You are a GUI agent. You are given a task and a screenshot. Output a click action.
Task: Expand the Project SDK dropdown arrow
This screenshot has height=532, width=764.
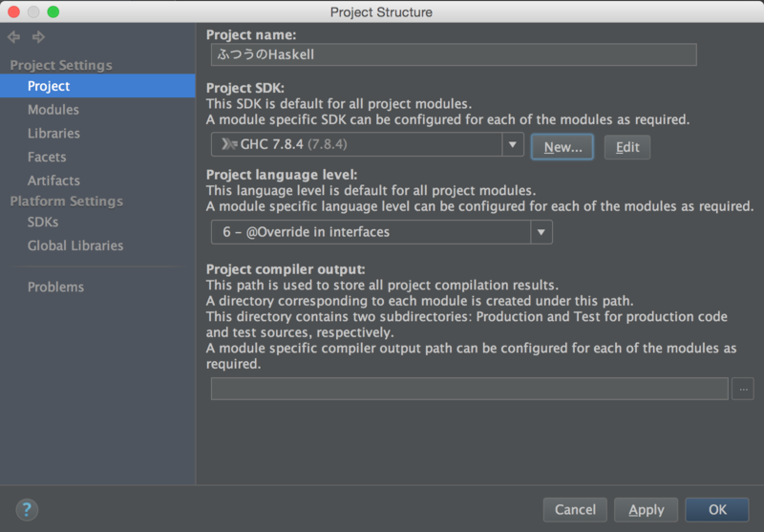click(513, 144)
